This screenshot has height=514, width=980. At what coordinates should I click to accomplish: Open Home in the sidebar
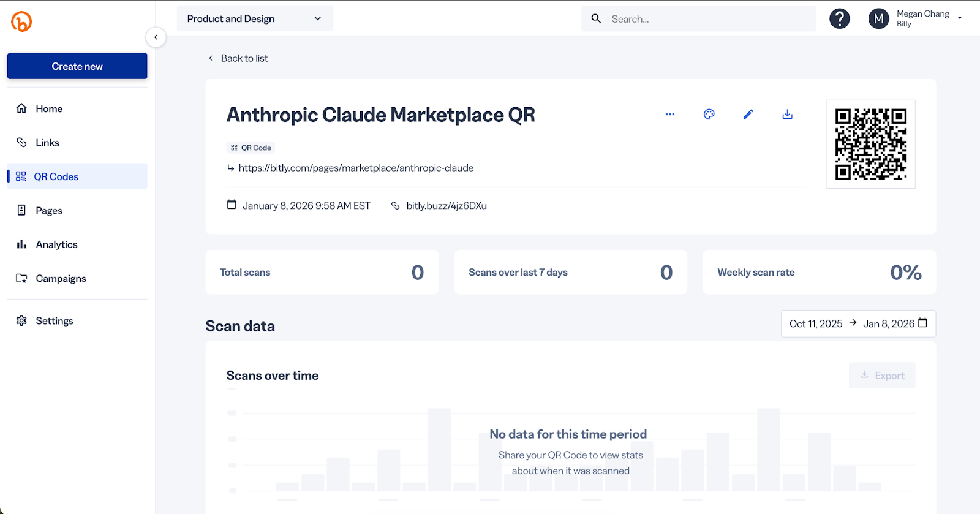77,108
